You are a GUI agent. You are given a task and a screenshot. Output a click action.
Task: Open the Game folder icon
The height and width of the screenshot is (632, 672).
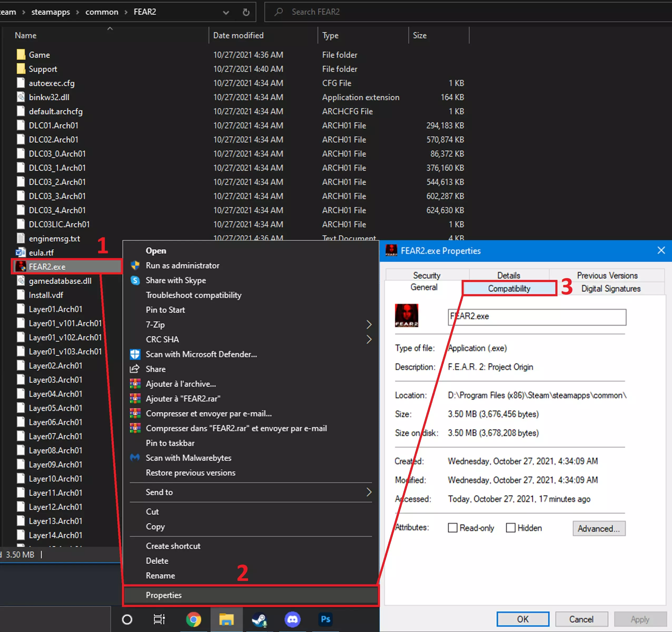21,55
